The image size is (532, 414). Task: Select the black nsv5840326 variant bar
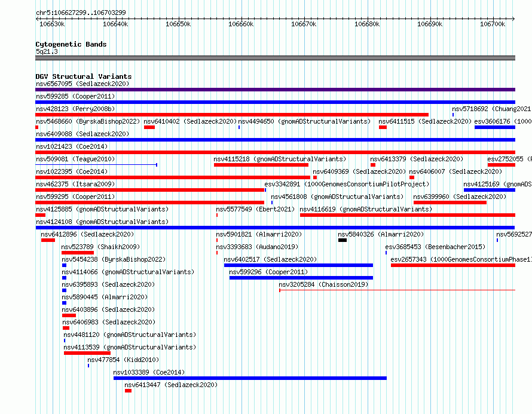(343, 240)
